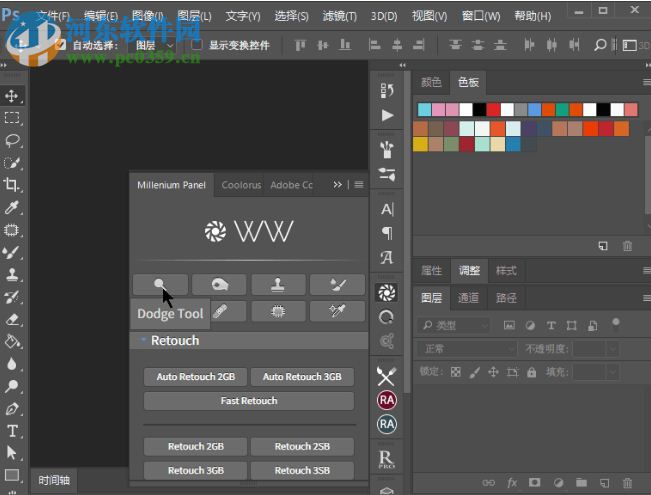This screenshot has height=495, width=651.
Task: Open Swatches panel flyout menu
Action: click(x=646, y=82)
